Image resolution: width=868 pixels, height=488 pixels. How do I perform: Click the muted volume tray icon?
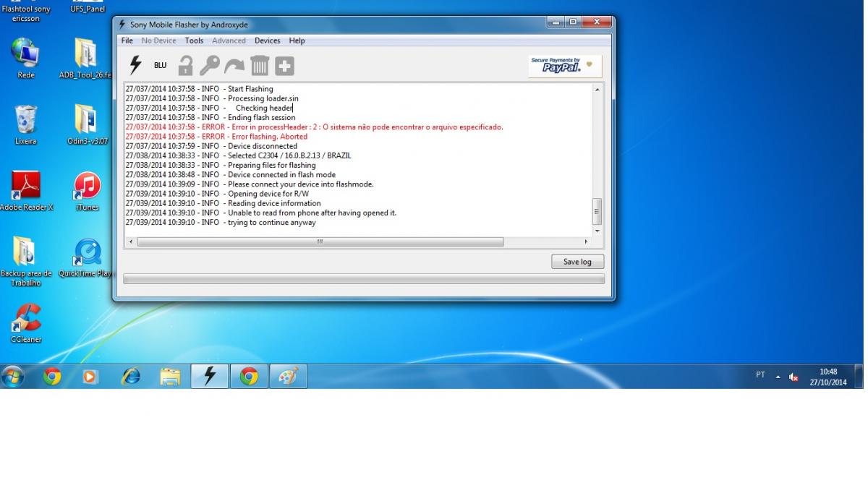[x=793, y=377]
